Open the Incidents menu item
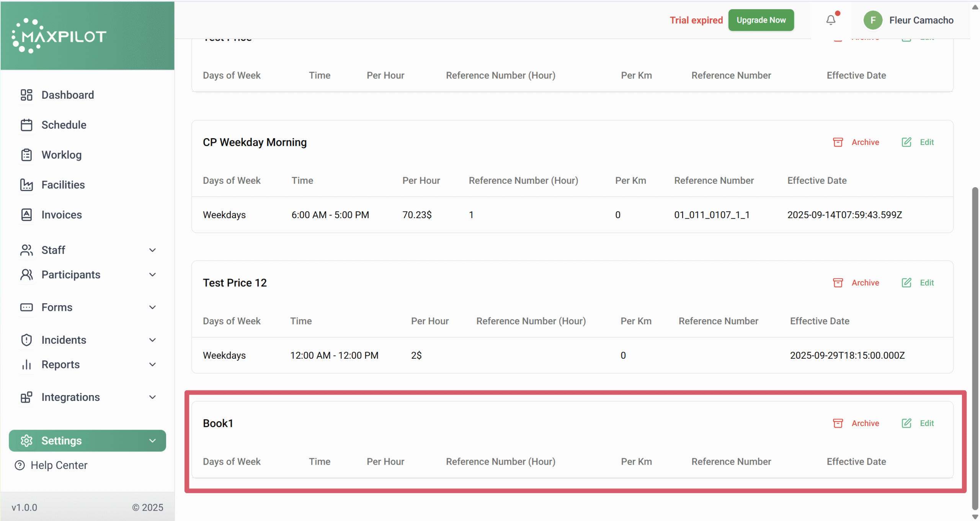 click(x=64, y=340)
